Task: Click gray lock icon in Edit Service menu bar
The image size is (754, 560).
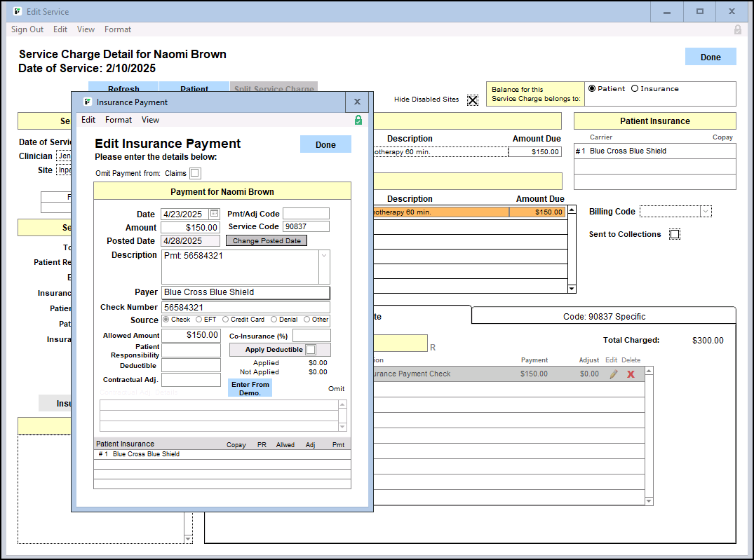Action: pos(737,29)
